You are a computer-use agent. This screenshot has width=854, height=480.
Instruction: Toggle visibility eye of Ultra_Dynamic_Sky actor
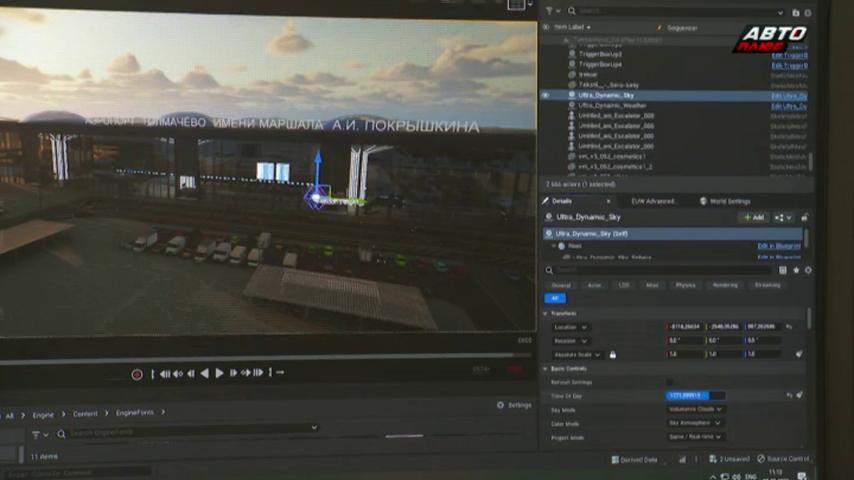click(546, 95)
